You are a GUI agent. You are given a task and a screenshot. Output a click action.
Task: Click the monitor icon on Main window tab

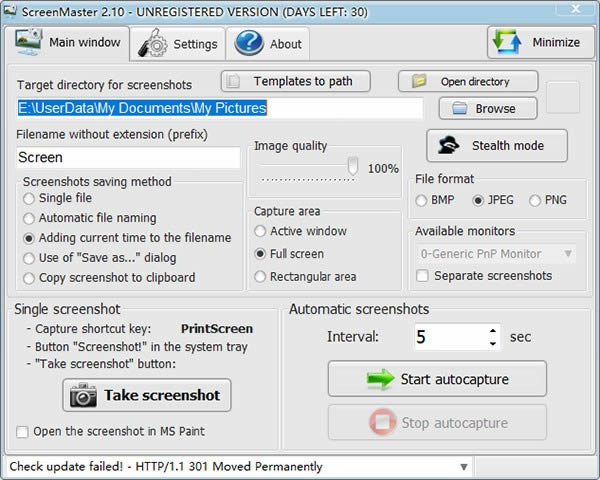click(28, 42)
